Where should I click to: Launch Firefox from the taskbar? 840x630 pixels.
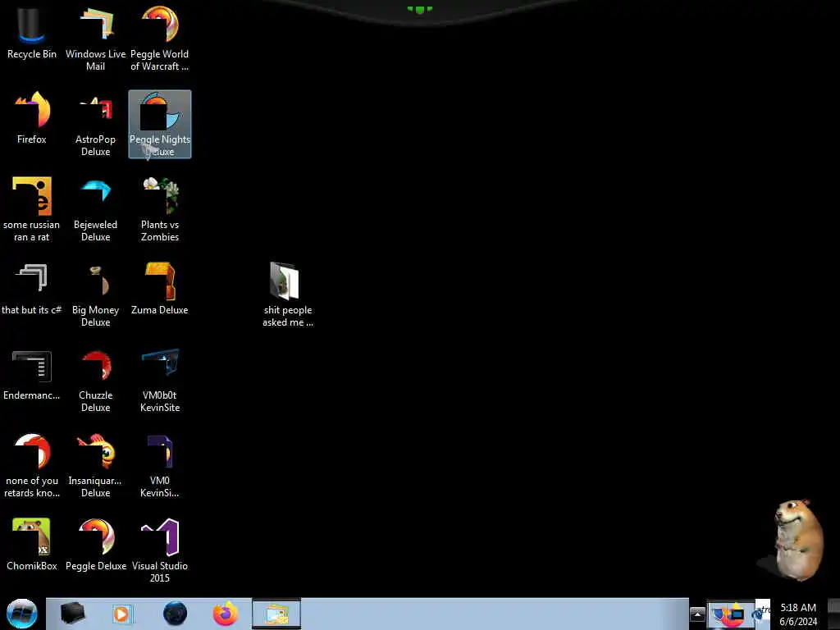coord(226,614)
